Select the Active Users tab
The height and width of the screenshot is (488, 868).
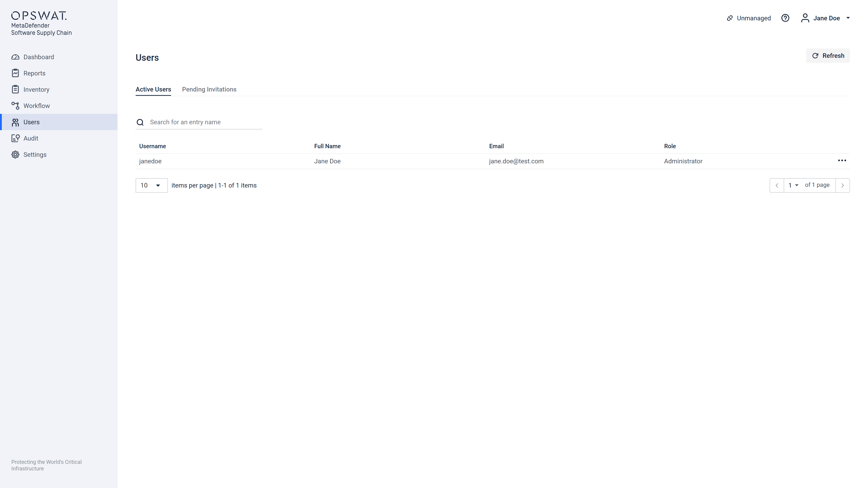click(153, 89)
